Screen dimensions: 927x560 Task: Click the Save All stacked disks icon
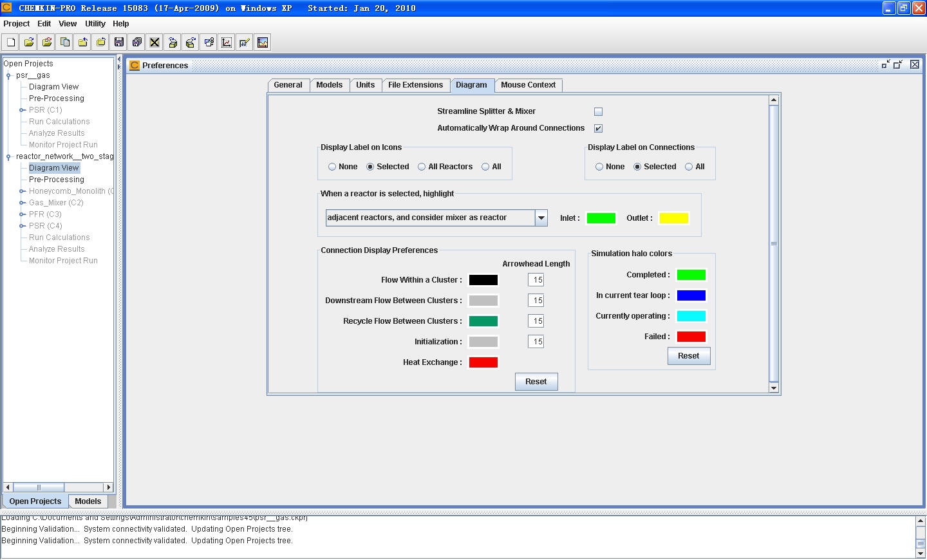point(137,42)
